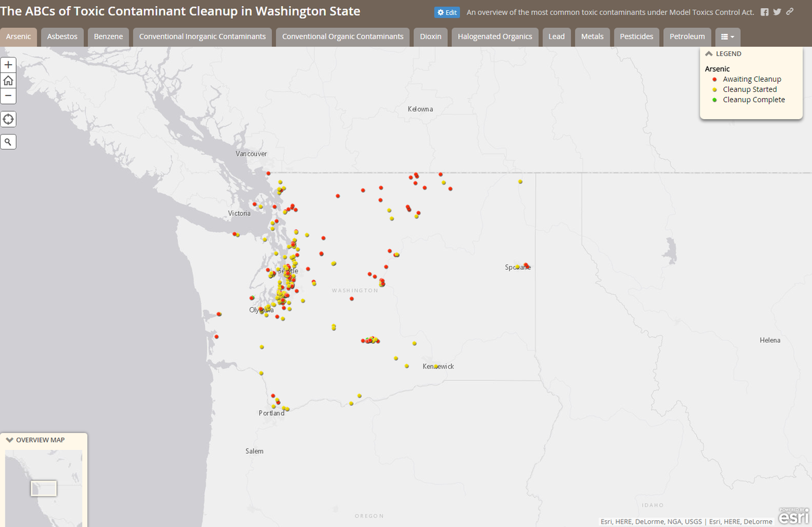This screenshot has width=812, height=527.
Task: Open the map search magnifier tool
Action: [8, 141]
